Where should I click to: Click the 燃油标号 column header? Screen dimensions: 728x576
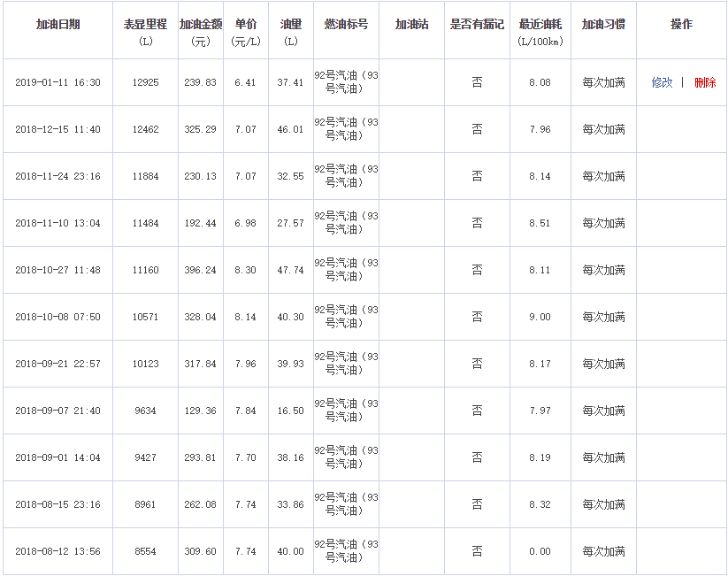(346, 24)
